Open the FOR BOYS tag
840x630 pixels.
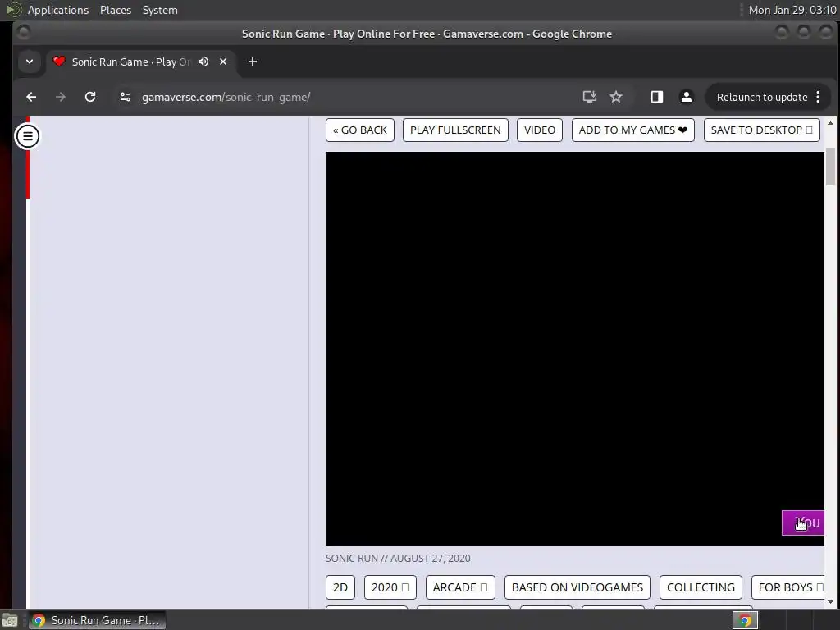point(788,587)
